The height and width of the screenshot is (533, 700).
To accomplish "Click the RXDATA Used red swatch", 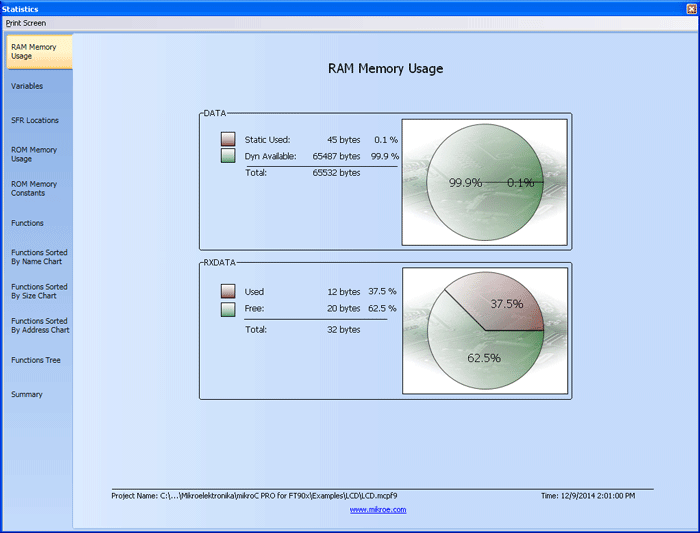I will 228,291.
